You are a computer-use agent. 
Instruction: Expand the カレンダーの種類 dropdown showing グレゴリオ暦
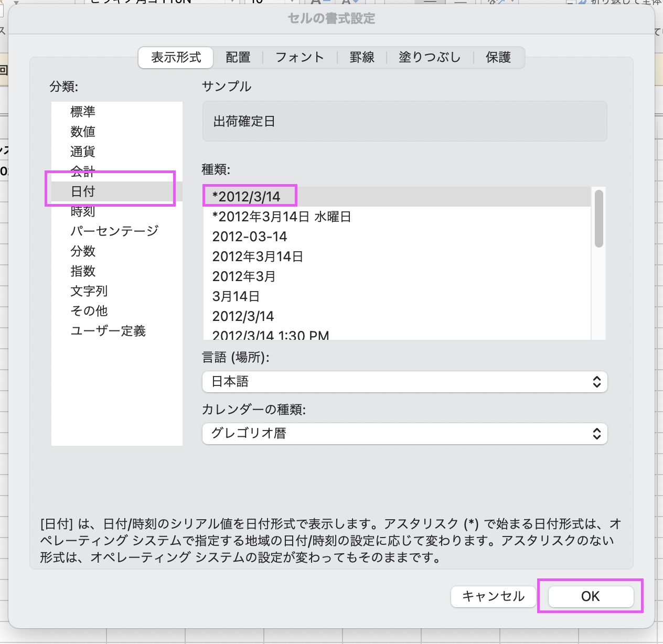404,434
